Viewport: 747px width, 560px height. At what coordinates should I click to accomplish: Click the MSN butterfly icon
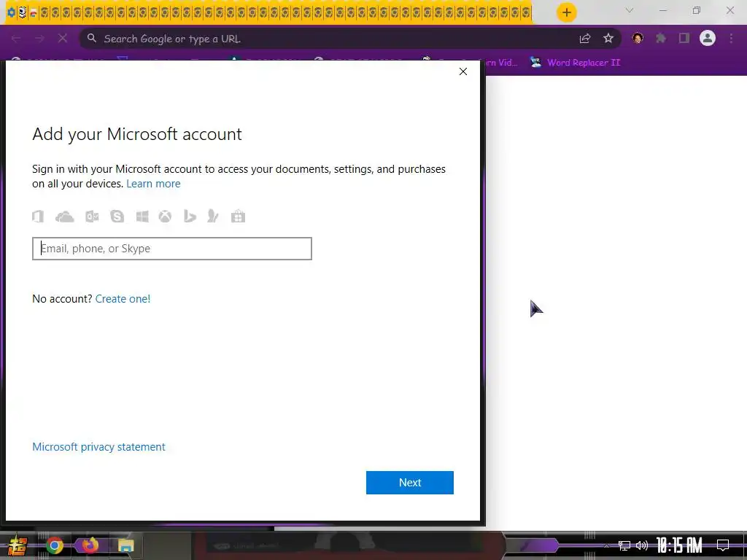click(x=213, y=217)
